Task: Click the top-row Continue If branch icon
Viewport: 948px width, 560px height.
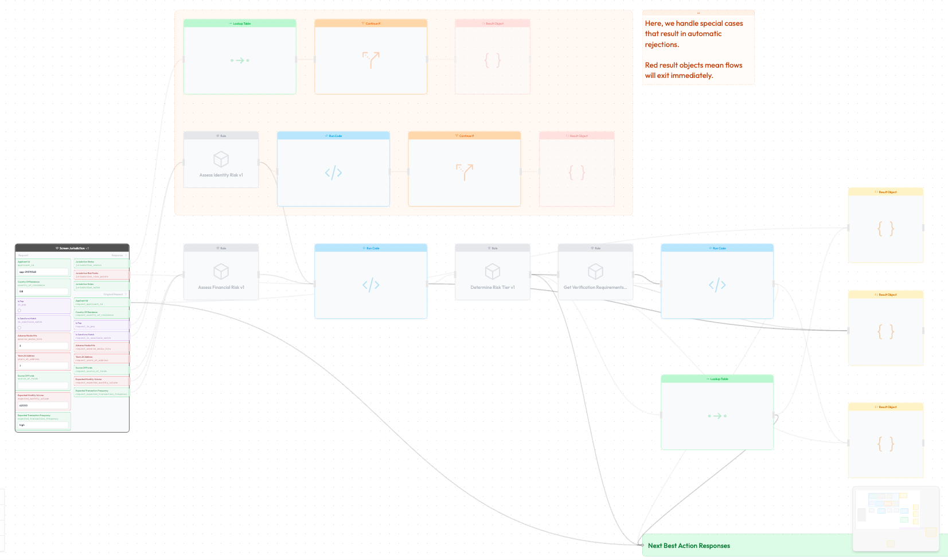Action: tap(370, 60)
